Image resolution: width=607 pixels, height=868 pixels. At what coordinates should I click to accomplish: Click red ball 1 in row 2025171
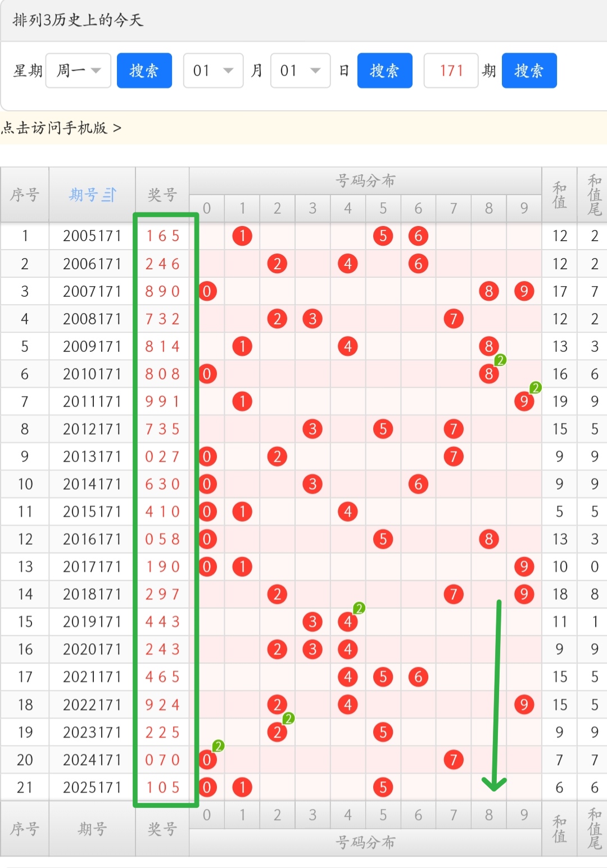point(242,788)
